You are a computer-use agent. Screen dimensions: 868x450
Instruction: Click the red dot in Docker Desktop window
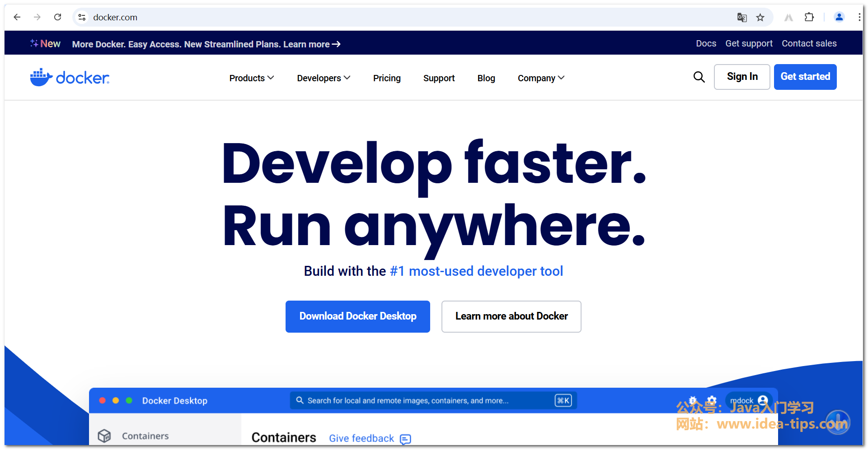[x=103, y=400]
